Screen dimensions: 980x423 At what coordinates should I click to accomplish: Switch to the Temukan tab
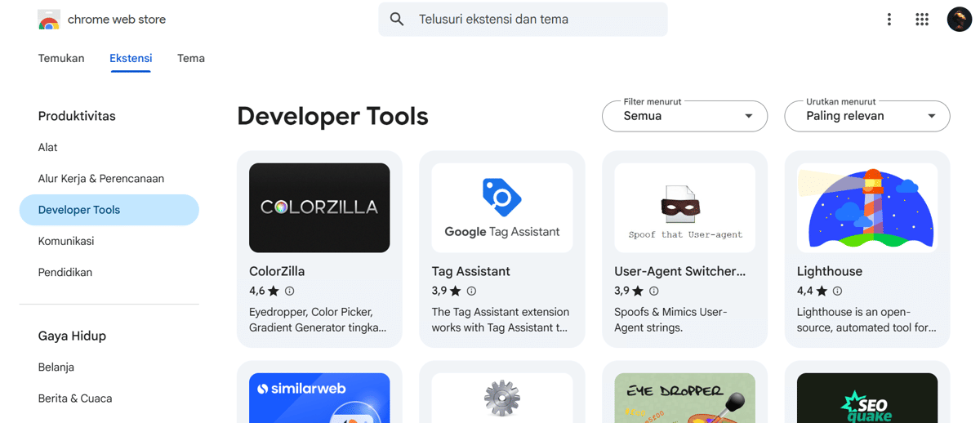61,58
